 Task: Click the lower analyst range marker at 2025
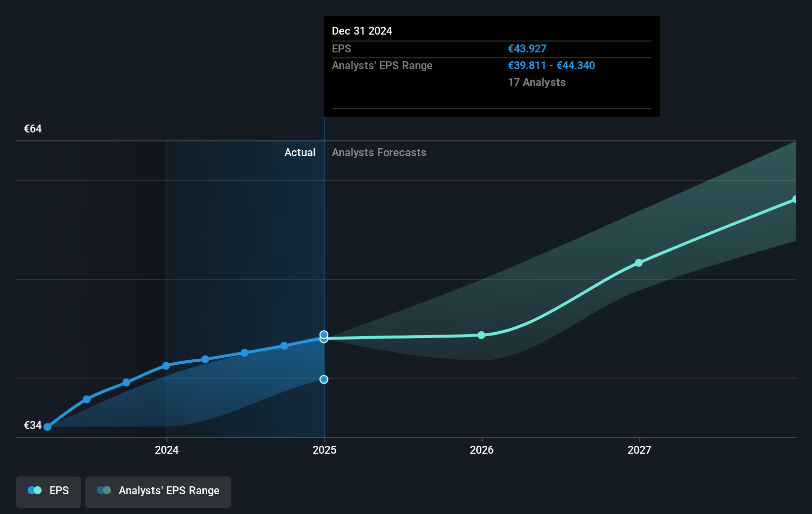coord(324,380)
